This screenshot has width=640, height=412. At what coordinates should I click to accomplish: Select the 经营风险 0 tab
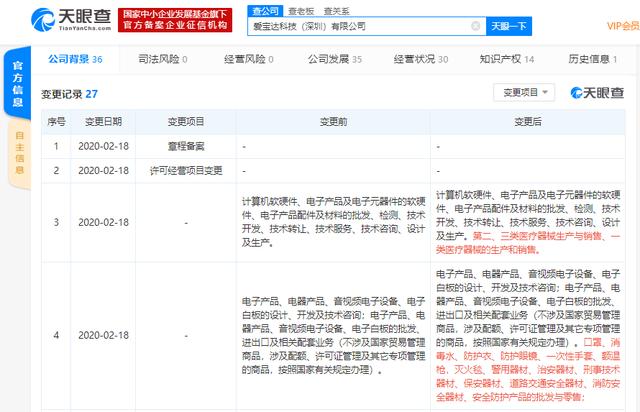249,59
